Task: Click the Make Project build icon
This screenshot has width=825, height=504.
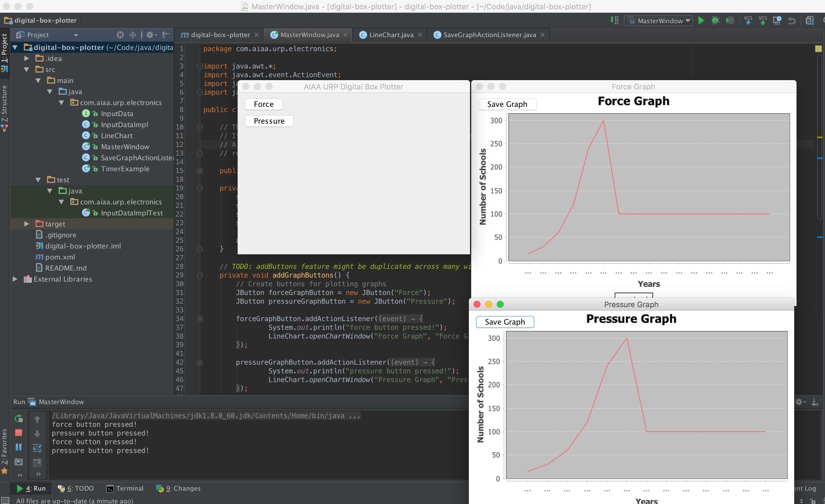Action: 614,20
